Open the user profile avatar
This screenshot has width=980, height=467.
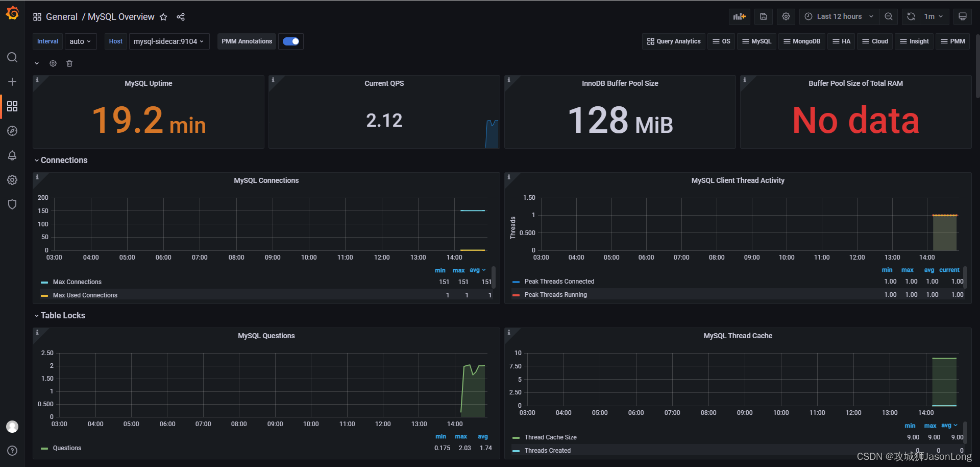coord(12,427)
